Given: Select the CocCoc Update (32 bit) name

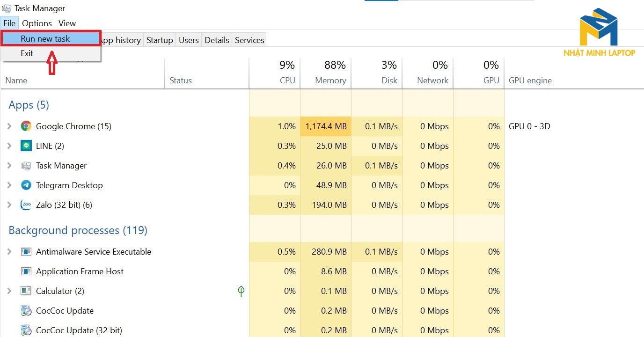Looking at the screenshot, I should (x=79, y=330).
